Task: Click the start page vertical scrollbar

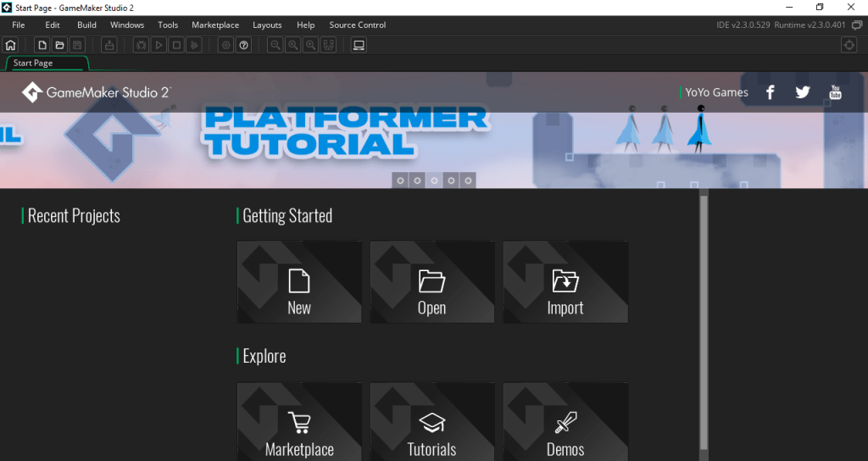Action: click(703, 322)
